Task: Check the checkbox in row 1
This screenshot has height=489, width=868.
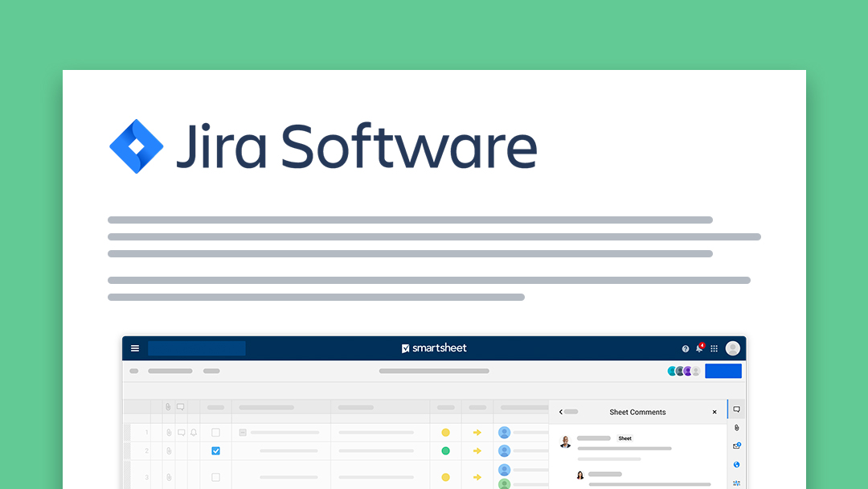Action: tap(216, 433)
